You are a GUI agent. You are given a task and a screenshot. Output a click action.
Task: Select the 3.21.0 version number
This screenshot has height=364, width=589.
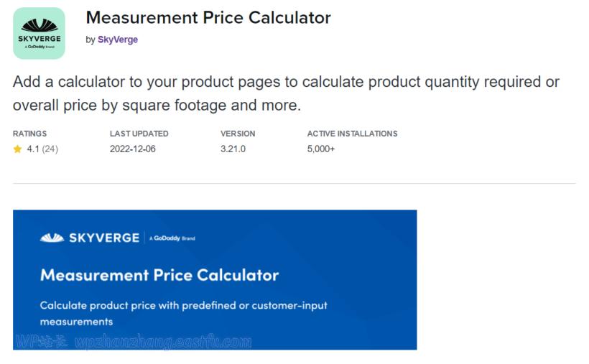tap(233, 149)
